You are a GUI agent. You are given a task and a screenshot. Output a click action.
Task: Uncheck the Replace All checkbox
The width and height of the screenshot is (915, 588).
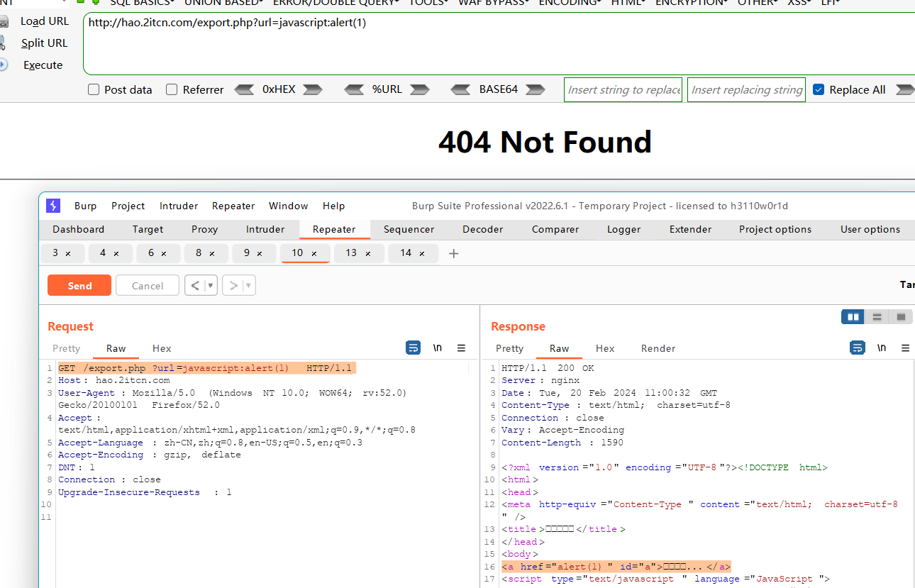point(819,89)
